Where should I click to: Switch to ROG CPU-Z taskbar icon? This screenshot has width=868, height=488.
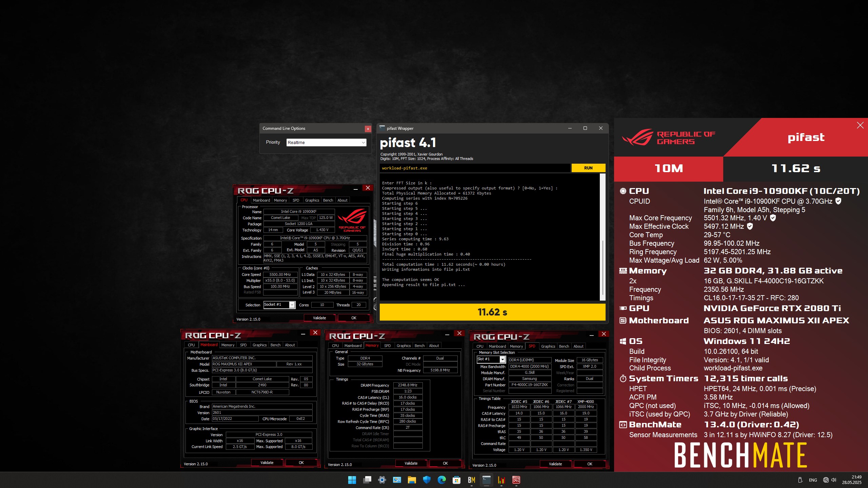[516, 480]
